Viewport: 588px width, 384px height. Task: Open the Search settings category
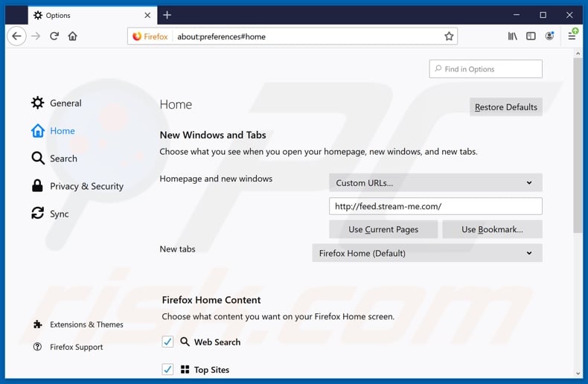[x=54, y=159]
